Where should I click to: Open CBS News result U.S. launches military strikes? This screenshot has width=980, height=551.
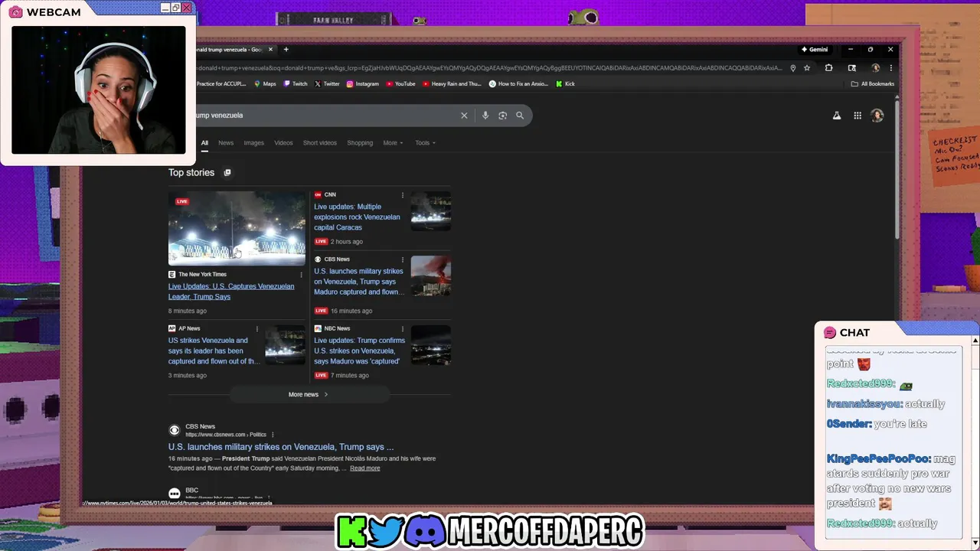tap(281, 447)
